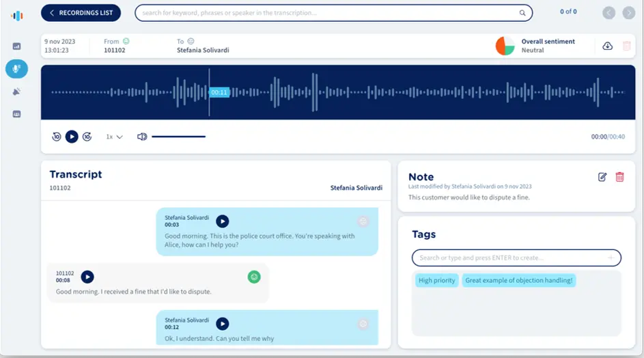
Task: Skip forward 10 seconds in recording
Action: click(87, 137)
